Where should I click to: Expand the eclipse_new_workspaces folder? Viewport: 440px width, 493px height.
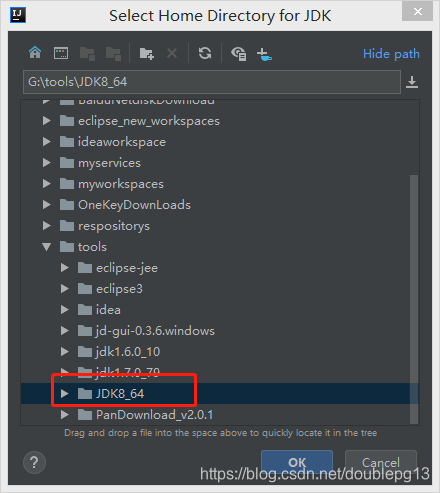point(47,121)
